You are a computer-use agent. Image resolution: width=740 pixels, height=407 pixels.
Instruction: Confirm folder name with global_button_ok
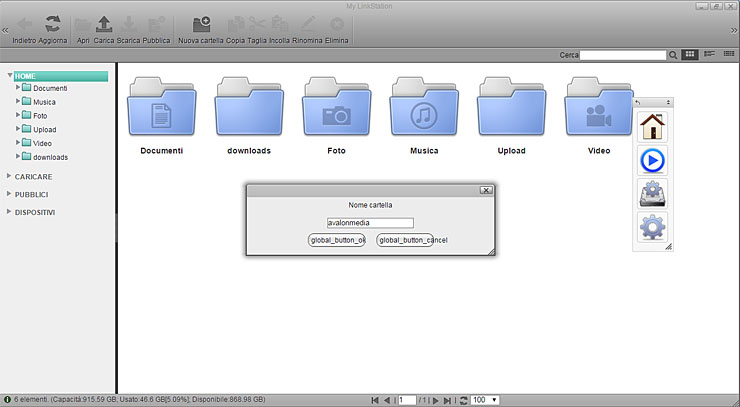pos(338,241)
